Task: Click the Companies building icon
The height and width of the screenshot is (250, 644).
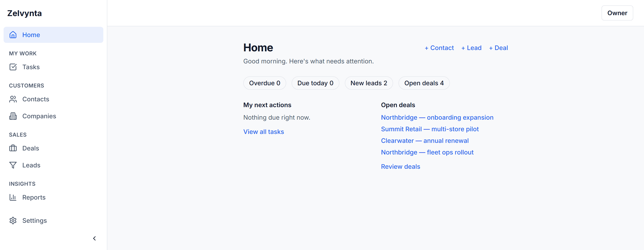Action: [13, 116]
